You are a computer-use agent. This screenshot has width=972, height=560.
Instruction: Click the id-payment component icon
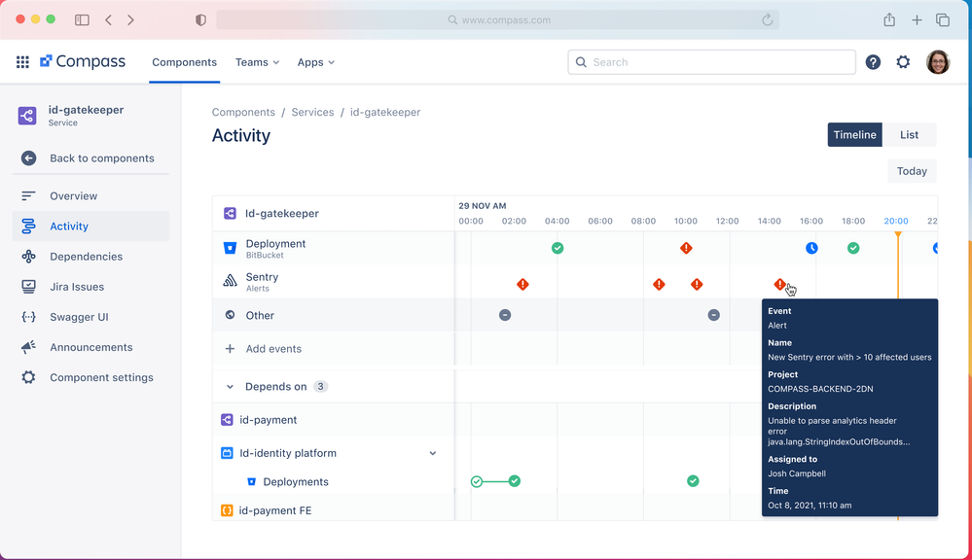227,420
